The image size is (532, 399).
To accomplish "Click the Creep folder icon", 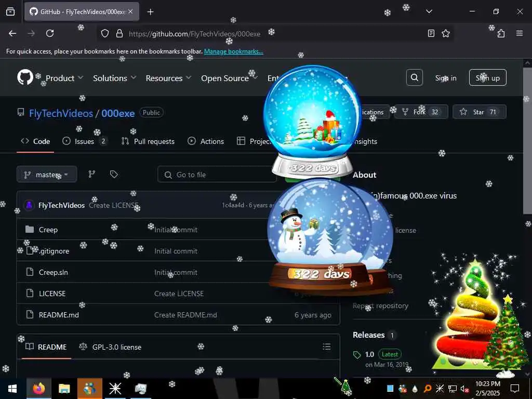I will click(30, 229).
